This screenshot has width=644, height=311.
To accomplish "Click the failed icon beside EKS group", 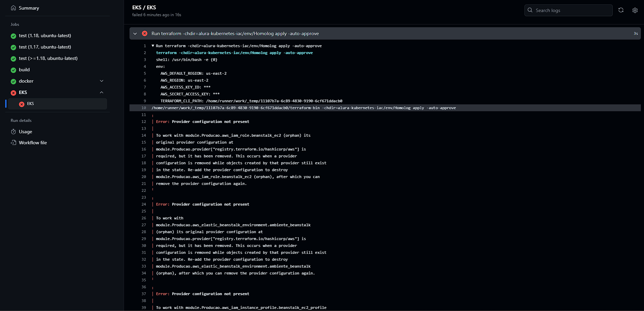I will [x=13, y=93].
